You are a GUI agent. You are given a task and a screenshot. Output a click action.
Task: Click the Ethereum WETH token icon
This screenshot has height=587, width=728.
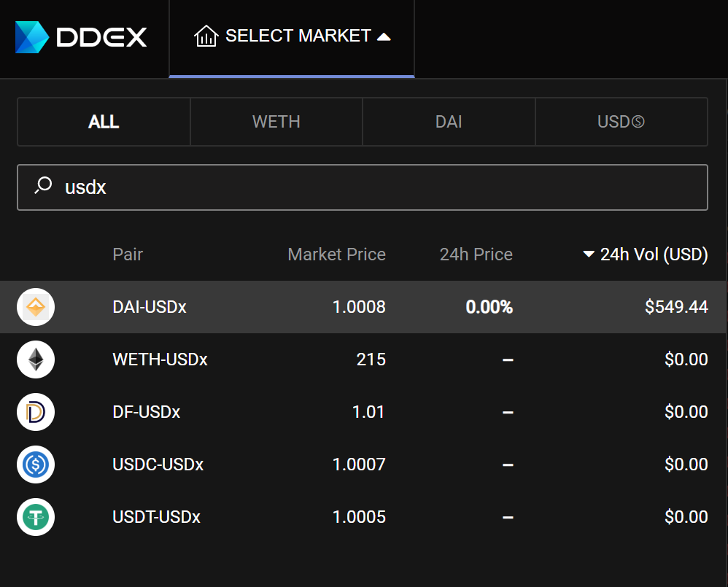(36, 359)
